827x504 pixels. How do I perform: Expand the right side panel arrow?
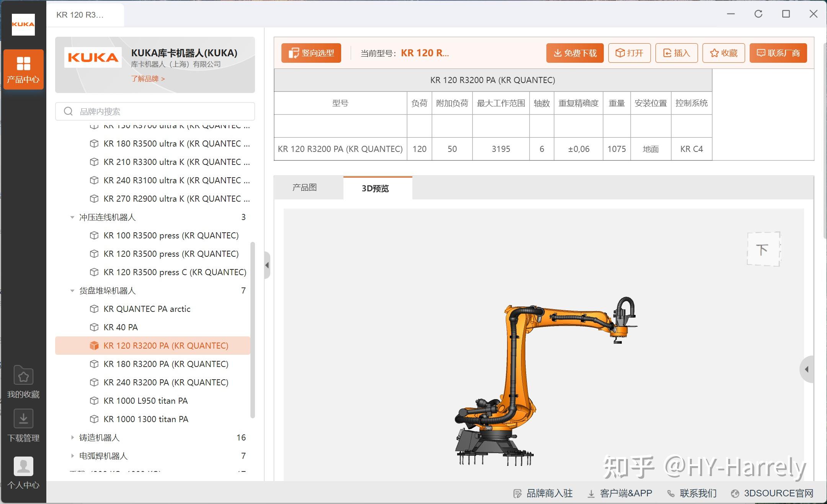coord(807,369)
